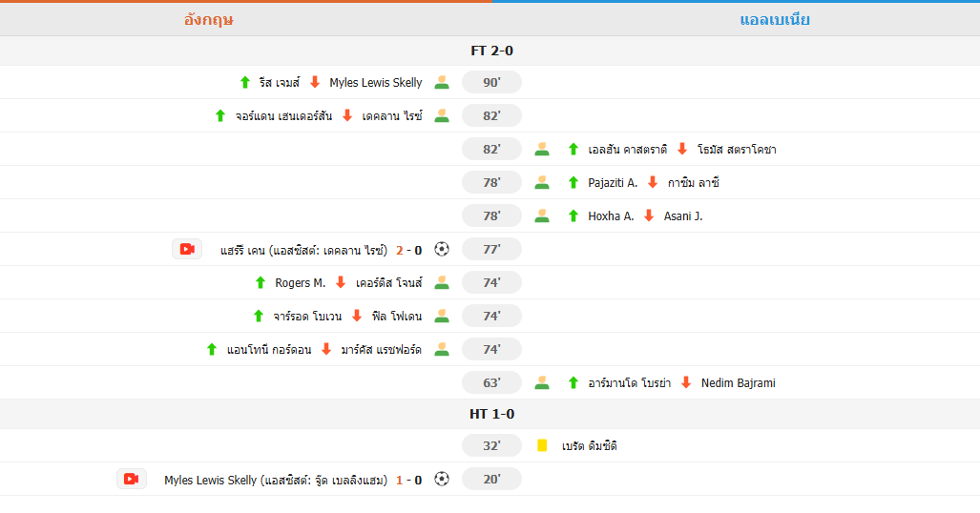Image resolution: width=980 pixels, height=513 pixels.
Task: Click green arrow beside Rogers M.
Action: click(261, 282)
